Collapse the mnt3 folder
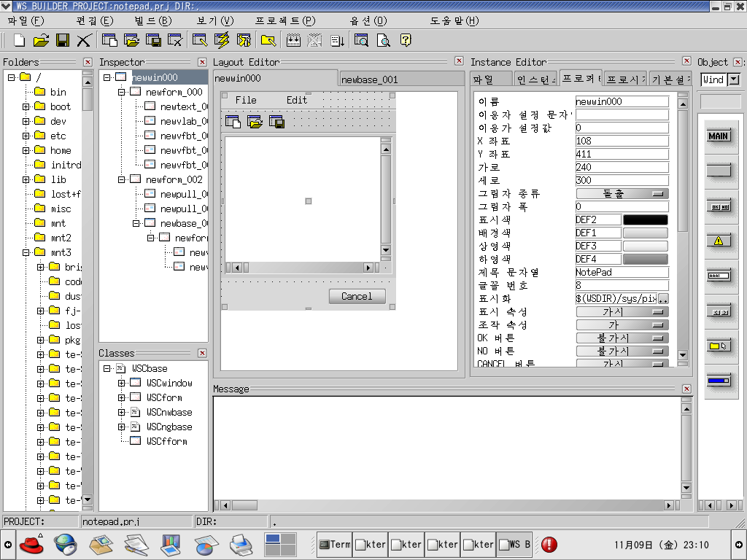 coord(26,252)
